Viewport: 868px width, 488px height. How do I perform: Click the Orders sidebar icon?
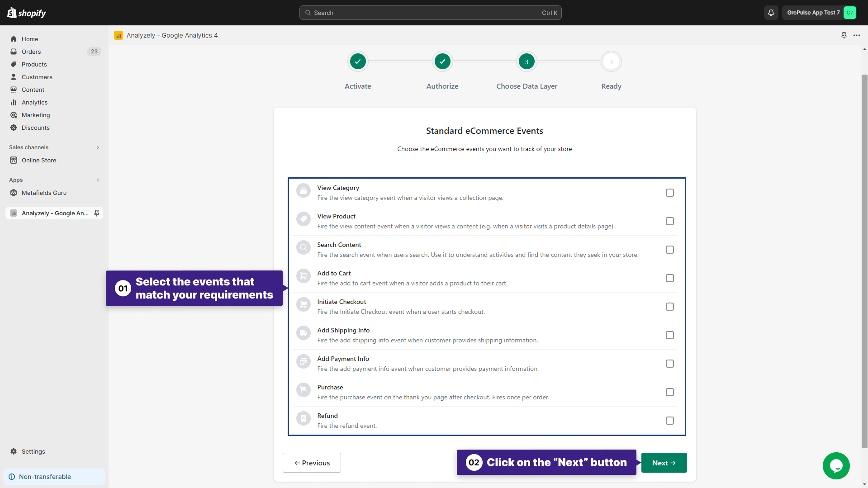click(x=14, y=52)
